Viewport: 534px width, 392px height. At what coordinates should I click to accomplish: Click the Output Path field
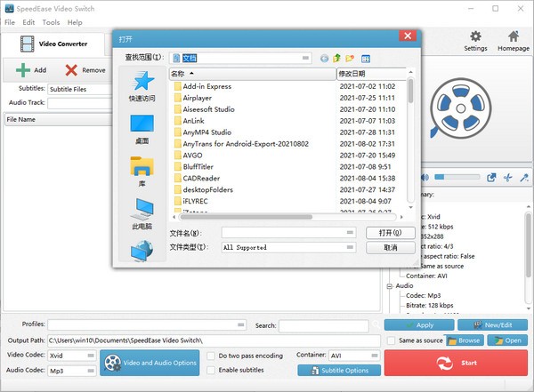pos(214,340)
